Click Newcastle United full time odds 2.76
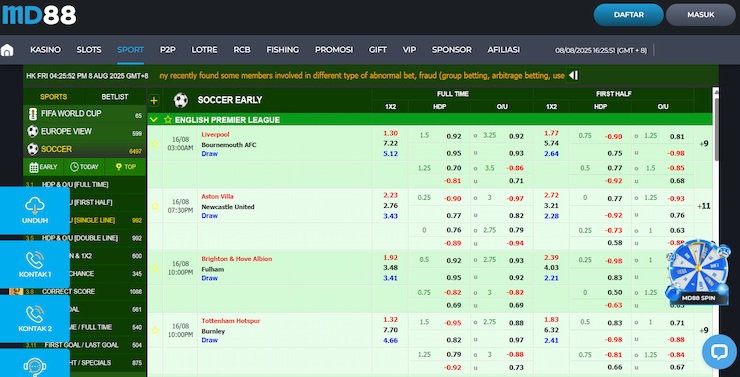 [x=390, y=206]
